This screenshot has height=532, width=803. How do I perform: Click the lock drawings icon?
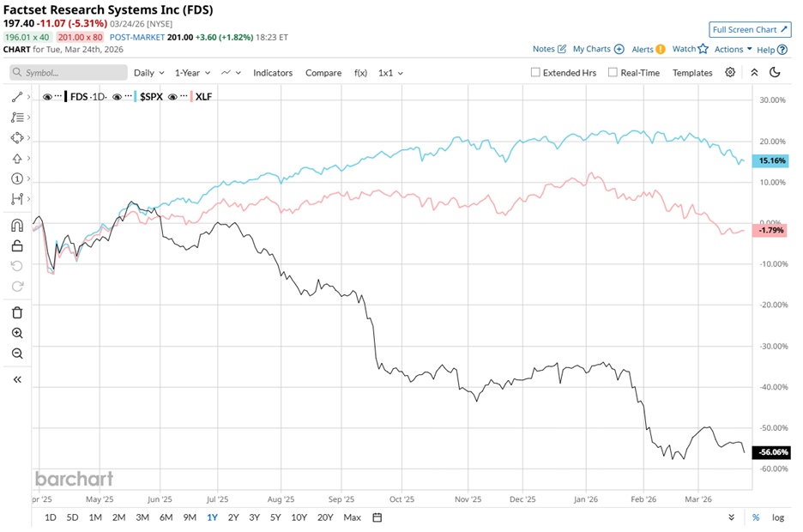pyautogui.click(x=17, y=246)
